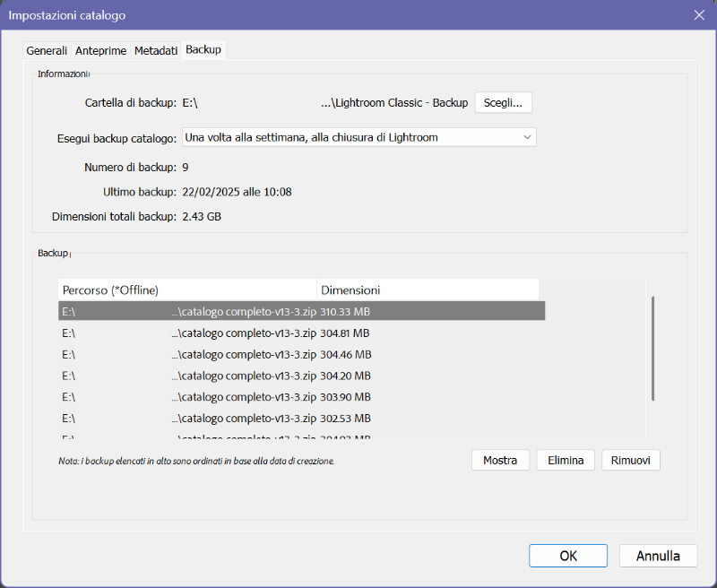The height and width of the screenshot is (588, 717).
Task: Confirm settings with the OK button
Action: pyautogui.click(x=568, y=556)
